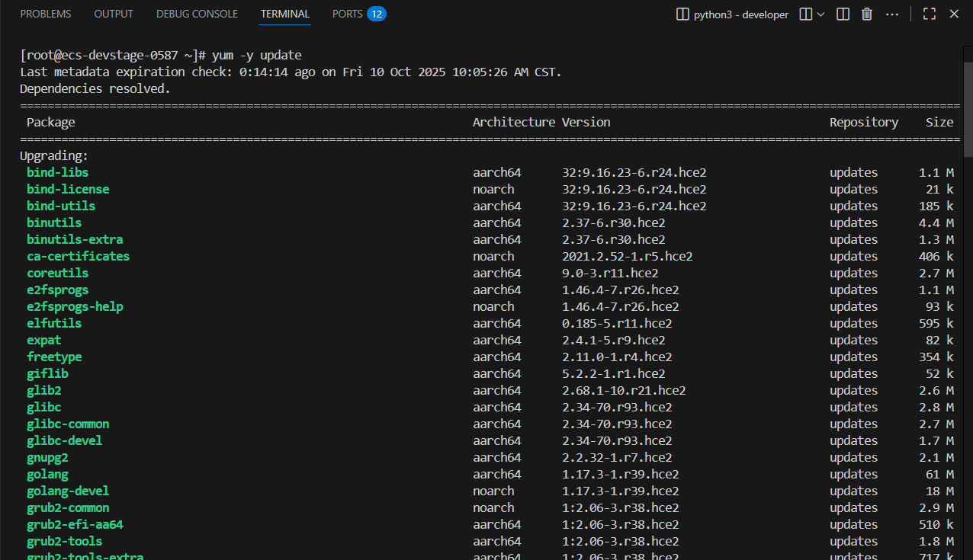Image resolution: width=973 pixels, height=560 pixels.
Task: Click the 'Size' column header
Action: coord(939,122)
